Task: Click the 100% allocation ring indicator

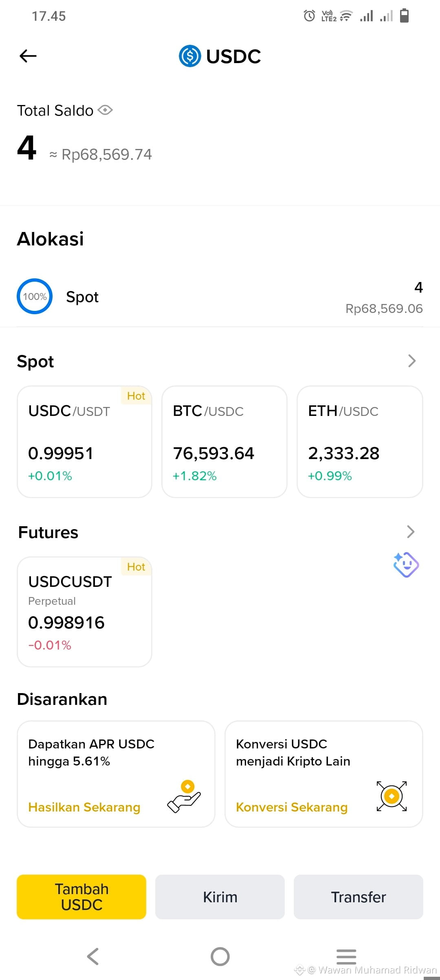Action: point(35,296)
